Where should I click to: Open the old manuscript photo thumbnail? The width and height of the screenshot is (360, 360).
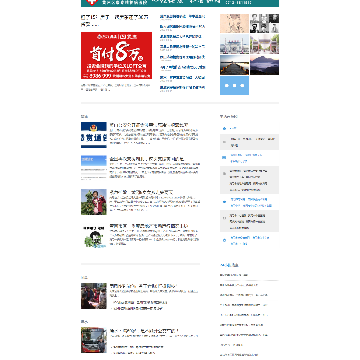(x=234, y=23)
